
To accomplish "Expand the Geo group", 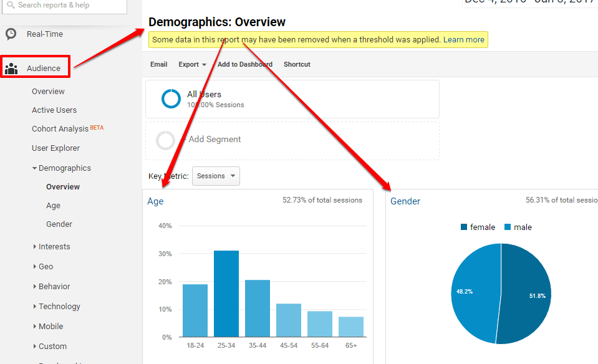I will click(x=43, y=266).
